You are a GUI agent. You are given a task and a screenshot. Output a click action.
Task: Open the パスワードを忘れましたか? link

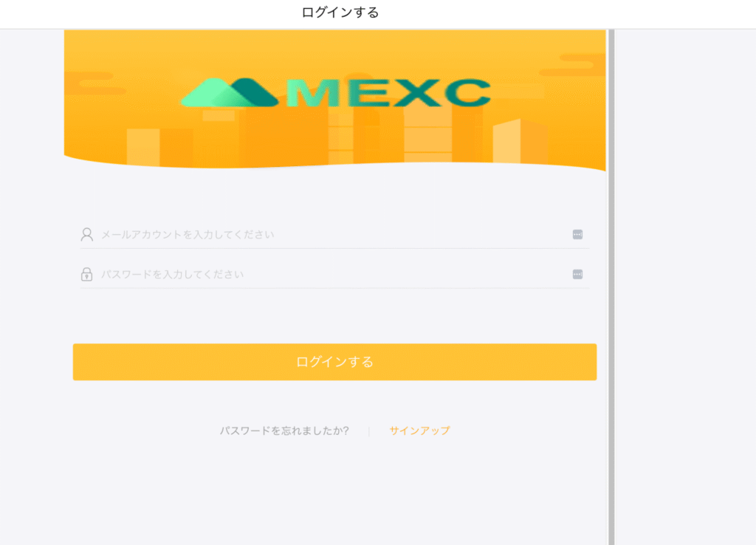point(284,431)
